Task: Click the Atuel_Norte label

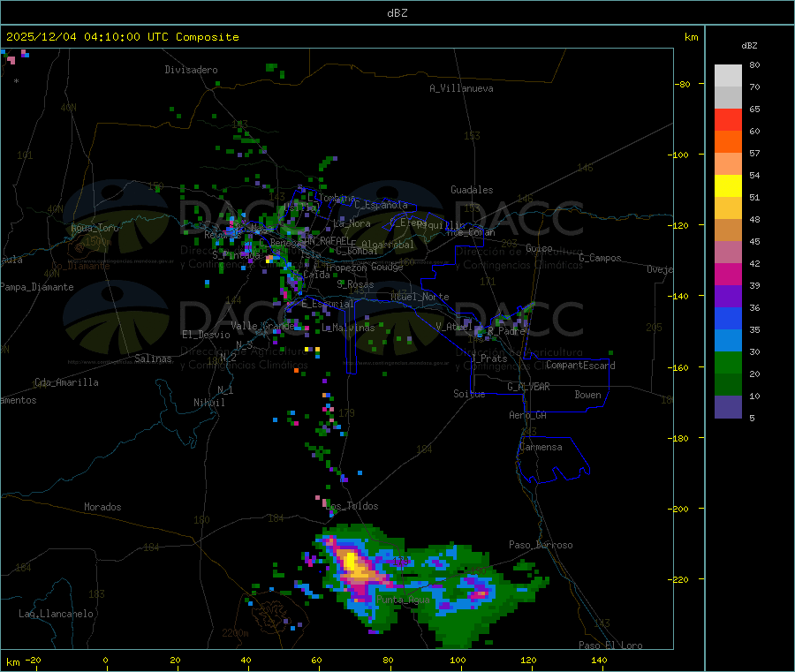Action: [x=420, y=297]
